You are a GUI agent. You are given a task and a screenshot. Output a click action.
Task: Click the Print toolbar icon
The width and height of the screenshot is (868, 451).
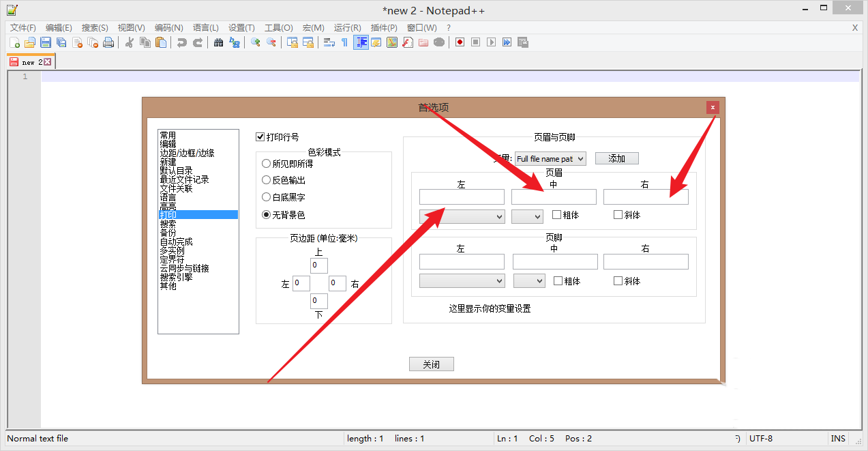coord(108,42)
